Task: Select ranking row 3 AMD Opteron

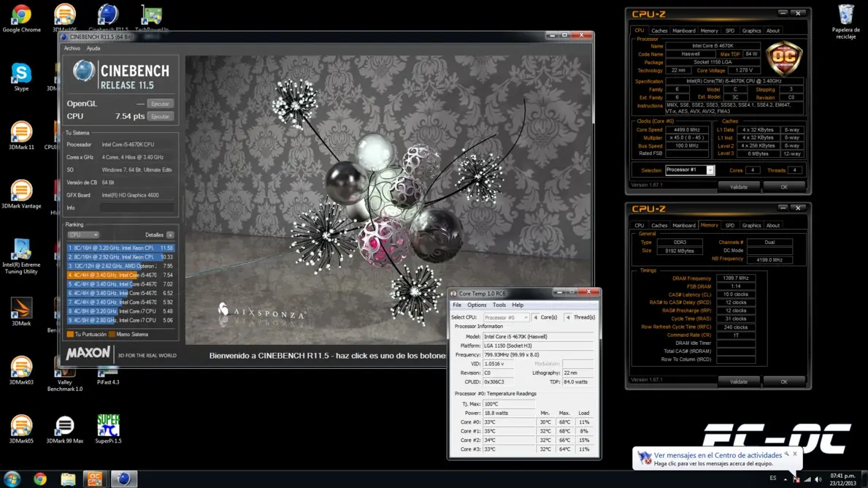Action: click(120, 266)
